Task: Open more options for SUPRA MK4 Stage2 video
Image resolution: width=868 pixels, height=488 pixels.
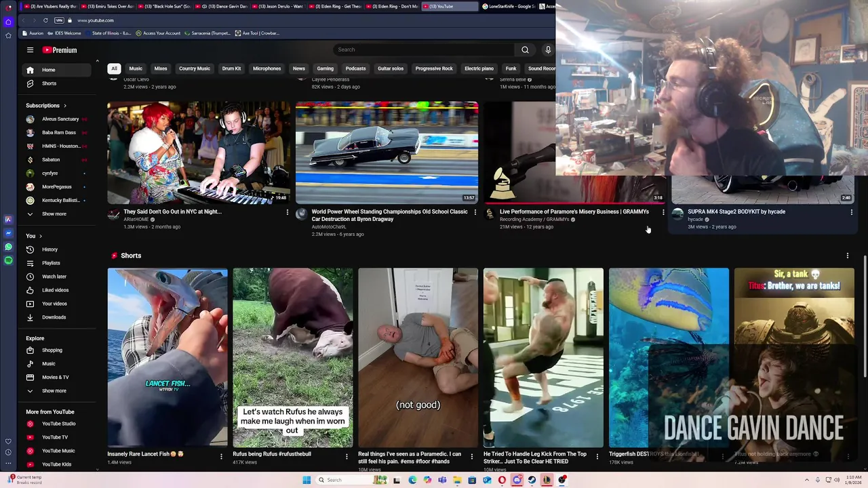Action: [851, 212]
